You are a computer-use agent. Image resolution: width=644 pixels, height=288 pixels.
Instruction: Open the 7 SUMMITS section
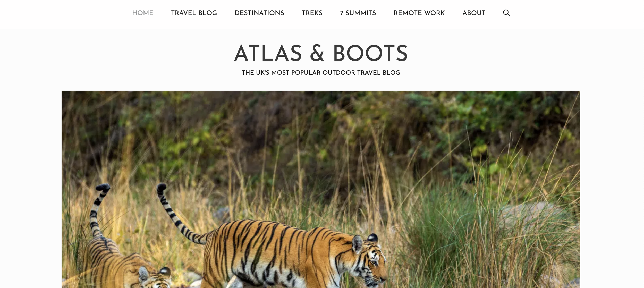pyautogui.click(x=358, y=13)
